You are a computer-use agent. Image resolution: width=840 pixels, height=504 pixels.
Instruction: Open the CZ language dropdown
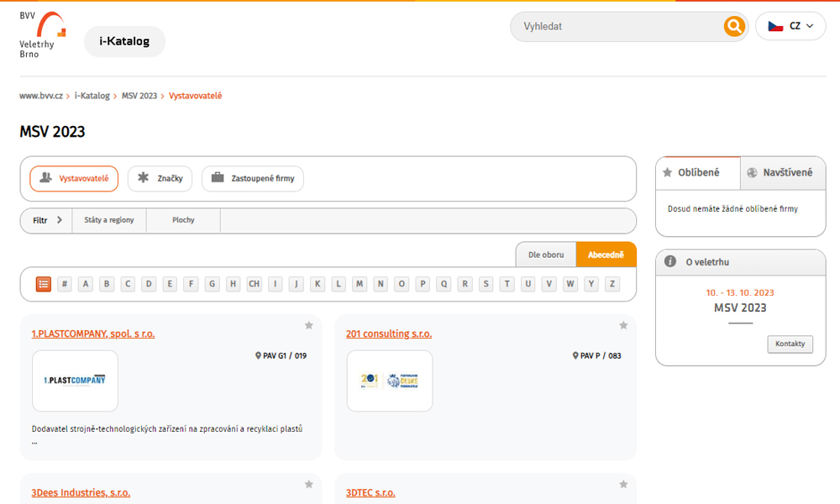[790, 26]
